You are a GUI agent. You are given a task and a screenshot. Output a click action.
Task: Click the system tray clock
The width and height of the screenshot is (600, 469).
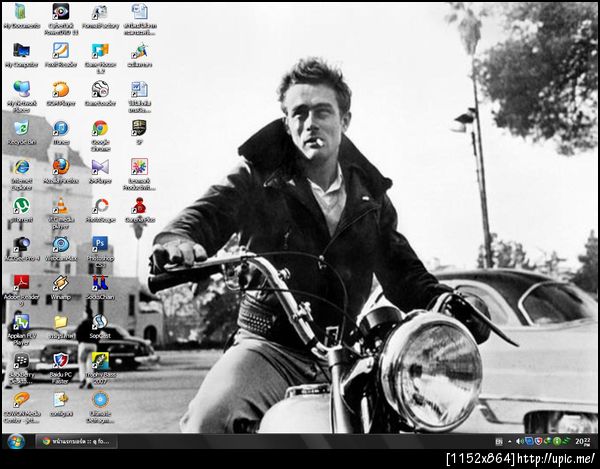tap(583, 441)
